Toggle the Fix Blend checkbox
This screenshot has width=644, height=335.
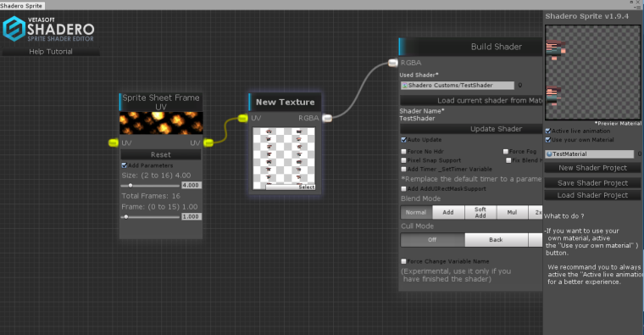[508, 160]
